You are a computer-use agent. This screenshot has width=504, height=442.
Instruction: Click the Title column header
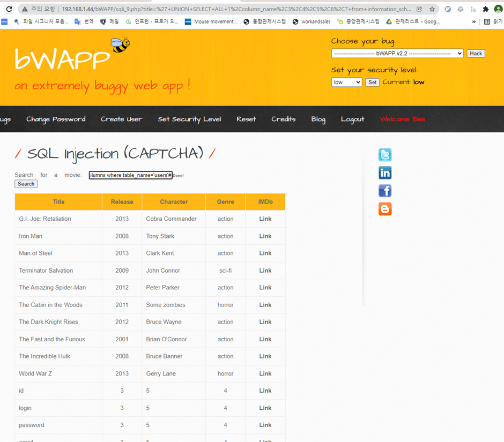[58, 202]
